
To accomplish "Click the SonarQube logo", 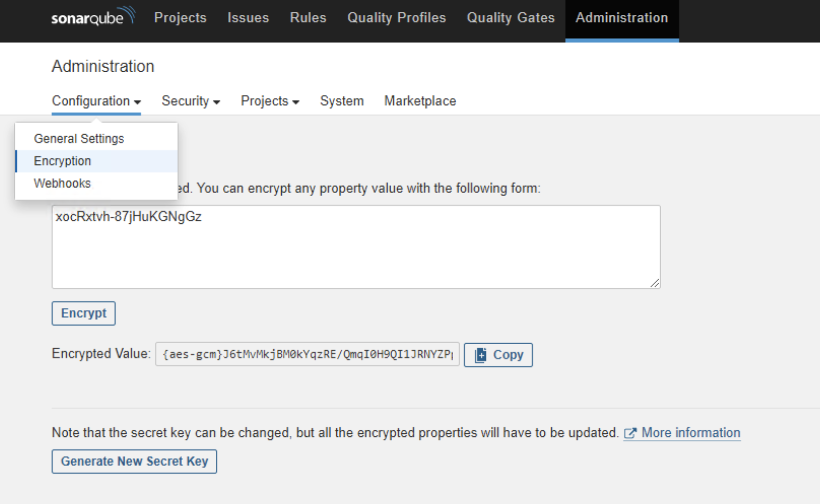I will (x=93, y=17).
